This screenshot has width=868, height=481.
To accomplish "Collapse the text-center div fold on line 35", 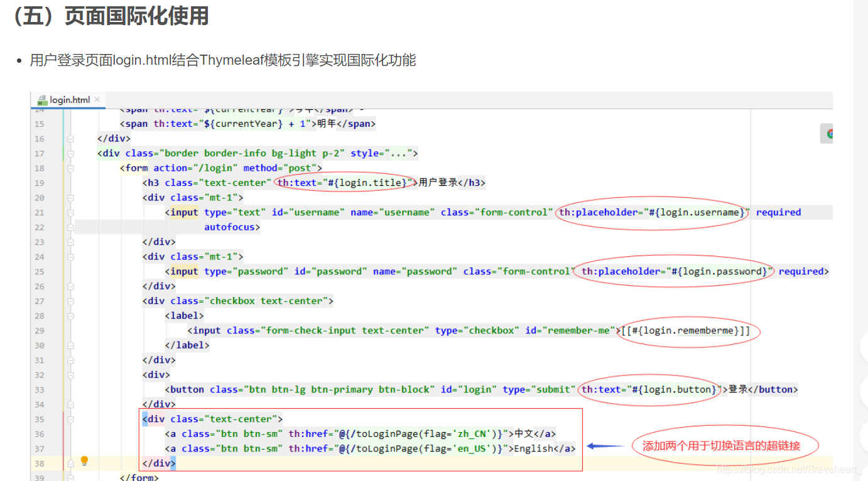I will coord(70,419).
